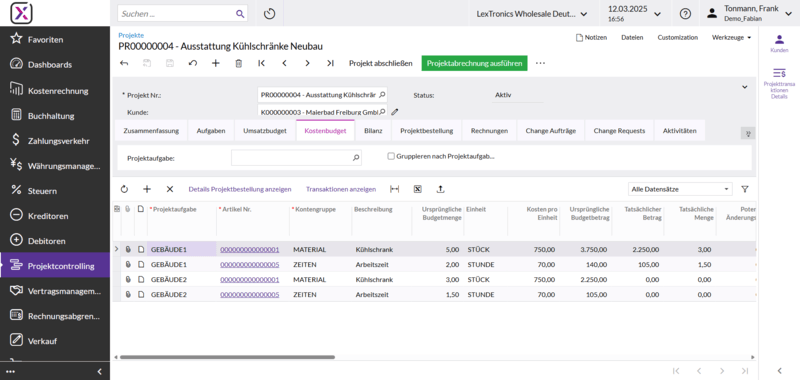Open grid filter funnel icon

coord(745,189)
